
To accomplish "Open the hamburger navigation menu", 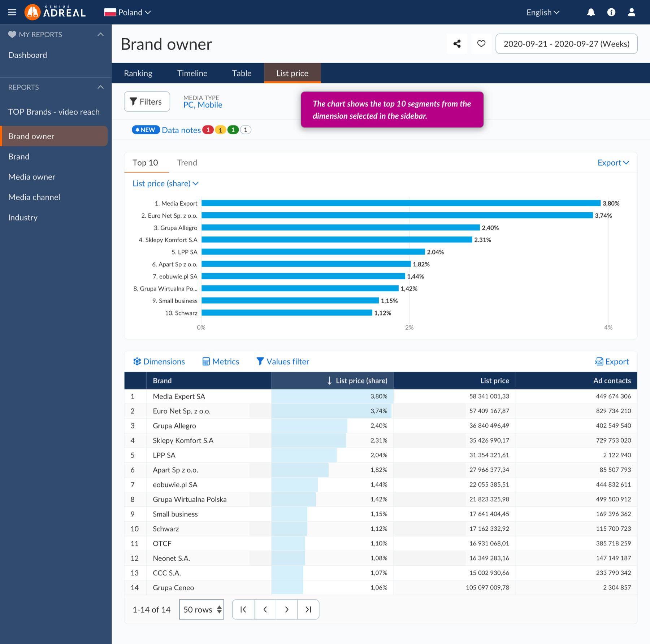I will coord(12,12).
